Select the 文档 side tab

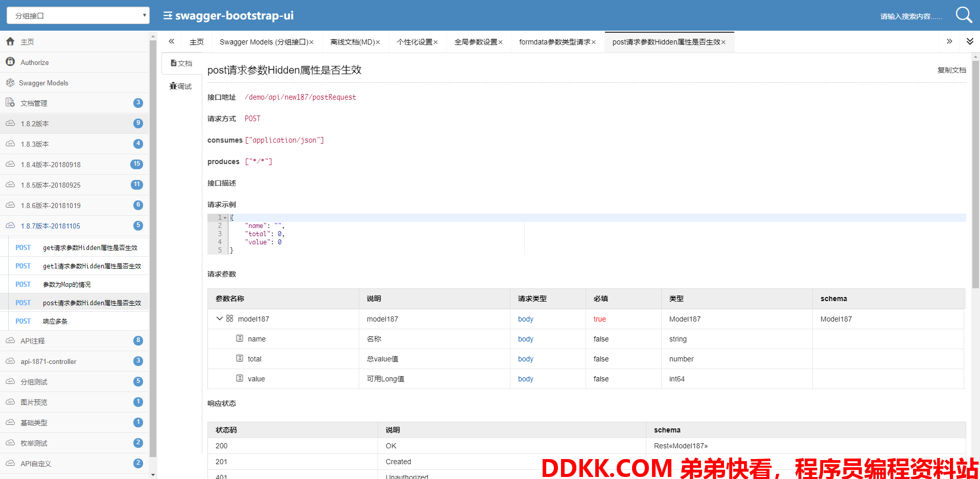tap(181, 63)
